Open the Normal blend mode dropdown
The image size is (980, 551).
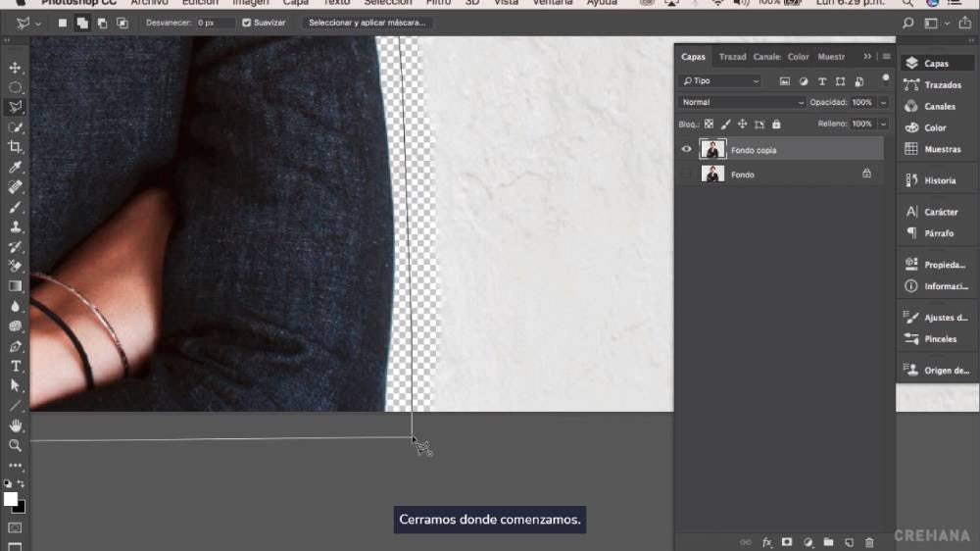(742, 102)
